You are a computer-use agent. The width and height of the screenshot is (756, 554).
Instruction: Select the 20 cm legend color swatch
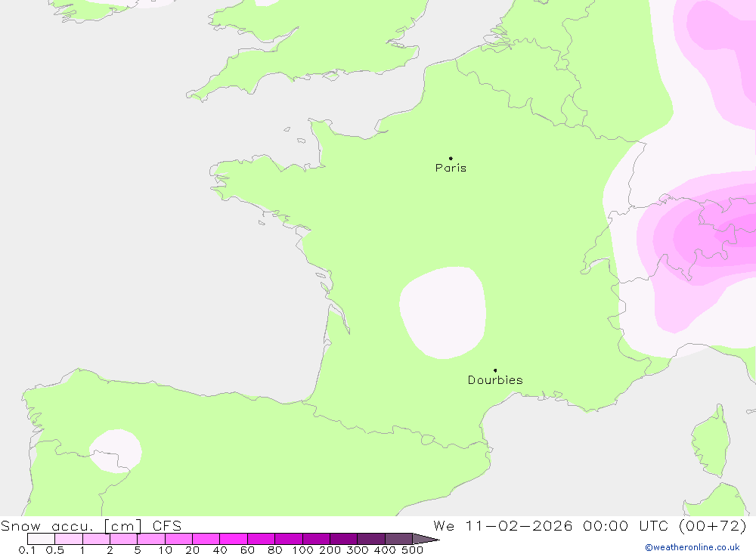click(x=206, y=539)
